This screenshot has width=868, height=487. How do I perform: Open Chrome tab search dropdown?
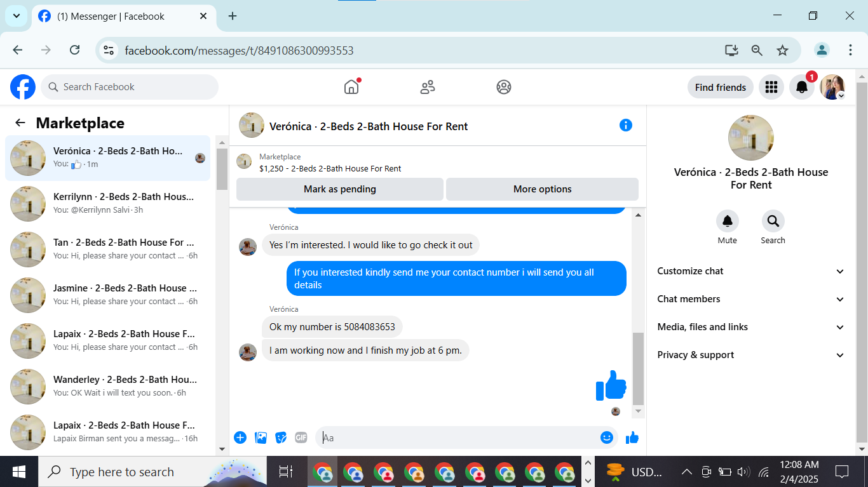click(x=17, y=16)
